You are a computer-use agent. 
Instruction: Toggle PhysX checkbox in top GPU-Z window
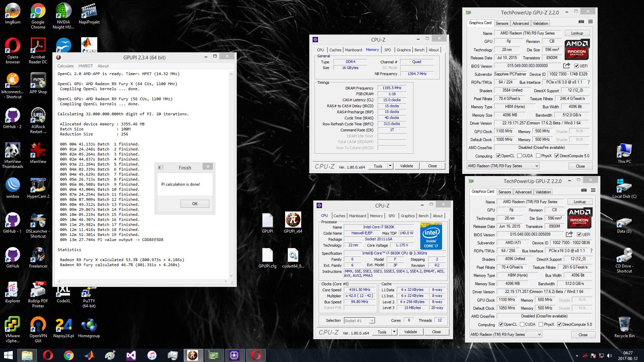click(x=538, y=156)
